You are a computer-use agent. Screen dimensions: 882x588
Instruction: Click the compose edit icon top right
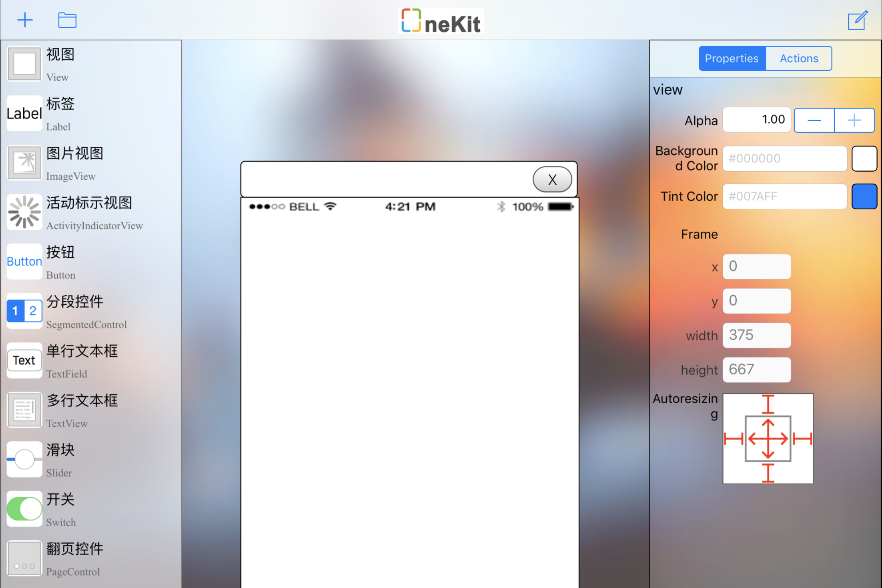point(858,20)
